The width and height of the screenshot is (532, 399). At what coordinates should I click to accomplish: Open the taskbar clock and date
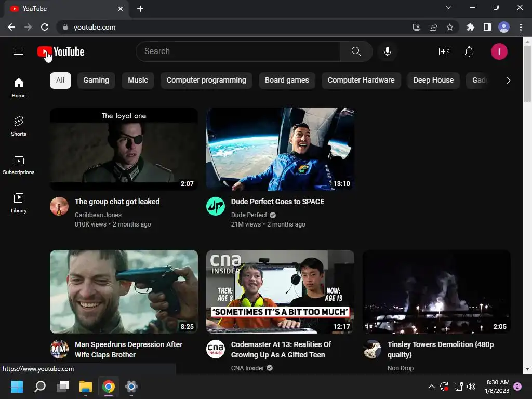[x=497, y=387]
